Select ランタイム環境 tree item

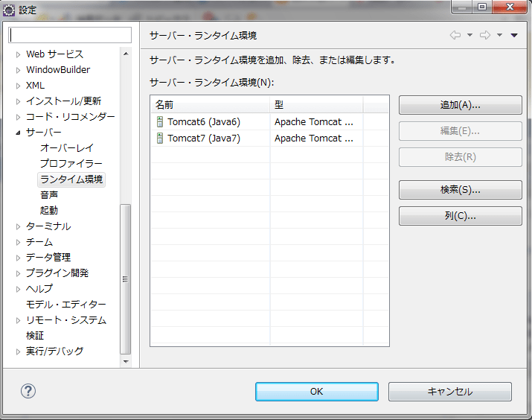(x=71, y=179)
